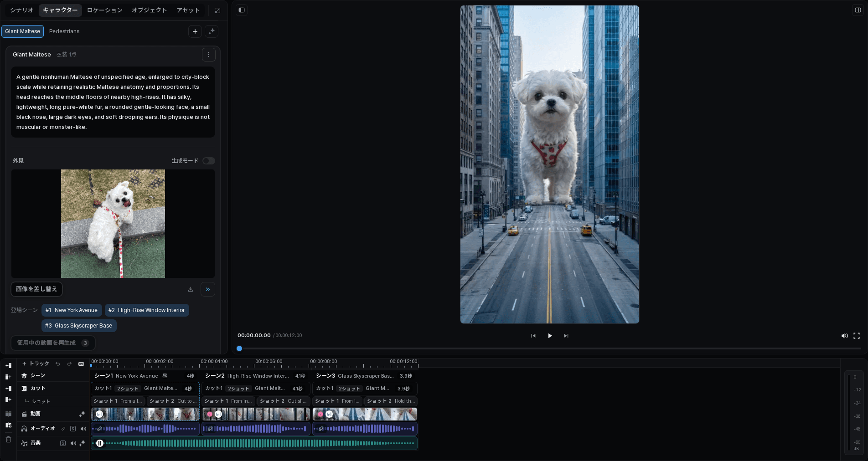
Task: Jump to scene #3 Glass Skyscraper Base
Action: click(x=79, y=326)
